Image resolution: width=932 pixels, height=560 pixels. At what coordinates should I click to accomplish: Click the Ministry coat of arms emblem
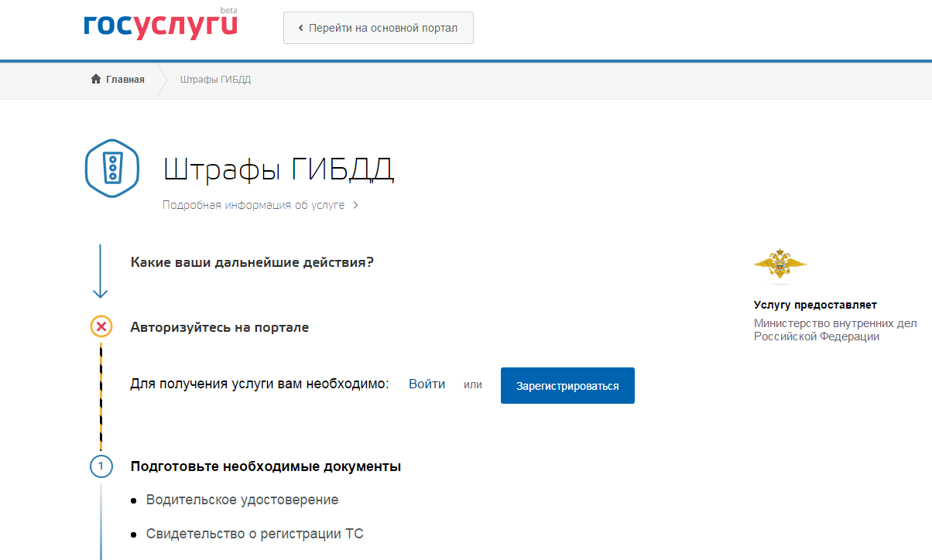[780, 264]
